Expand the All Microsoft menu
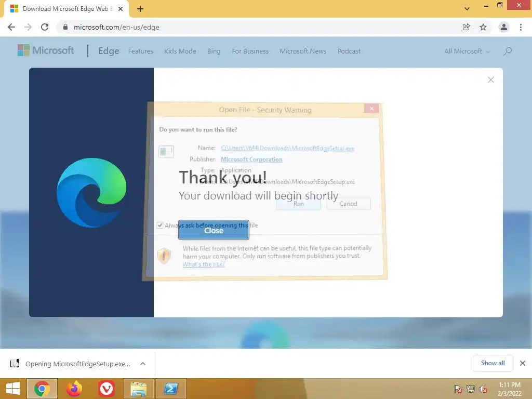The width and height of the screenshot is (532, 399). click(x=467, y=51)
